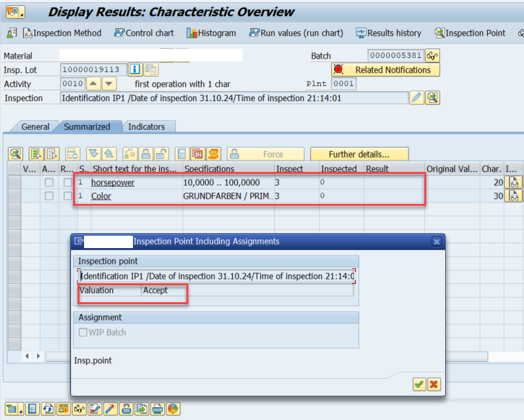
Task: Close the Inspection Point dialog window
Action: click(x=437, y=242)
